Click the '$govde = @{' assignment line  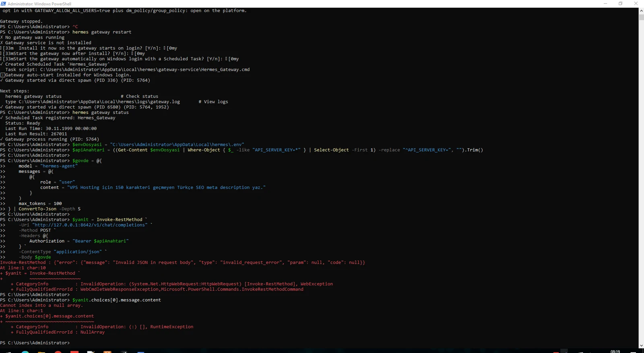coord(87,161)
